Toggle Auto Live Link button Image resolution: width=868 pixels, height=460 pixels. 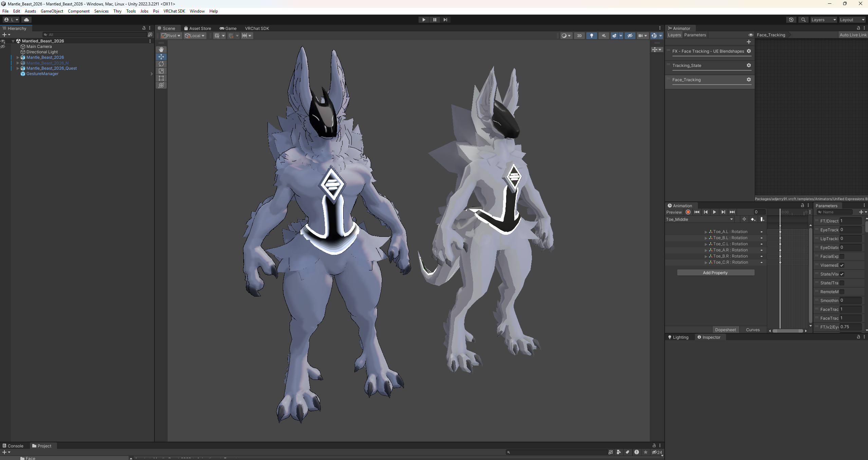point(853,35)
